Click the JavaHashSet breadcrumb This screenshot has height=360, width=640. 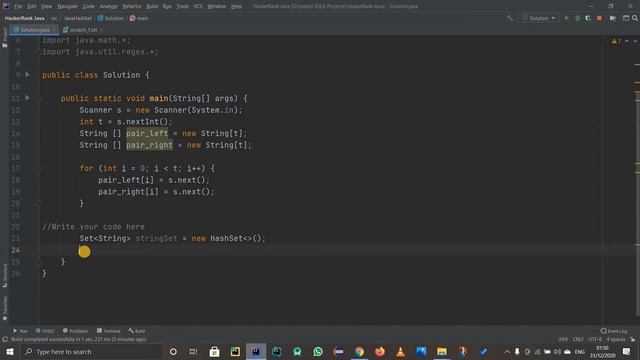click(x=78, y=18)
